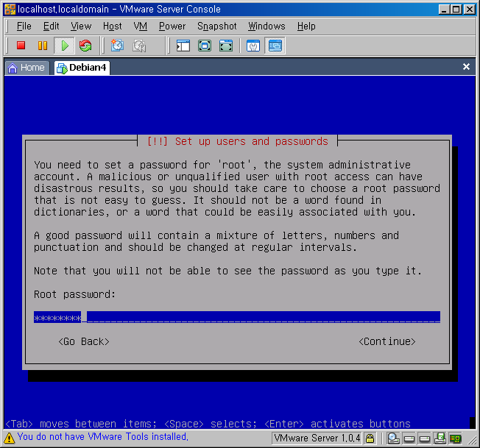The image size is (480, 448).
Task: Click the green Power On play button
Action: [x=64, y=46]
